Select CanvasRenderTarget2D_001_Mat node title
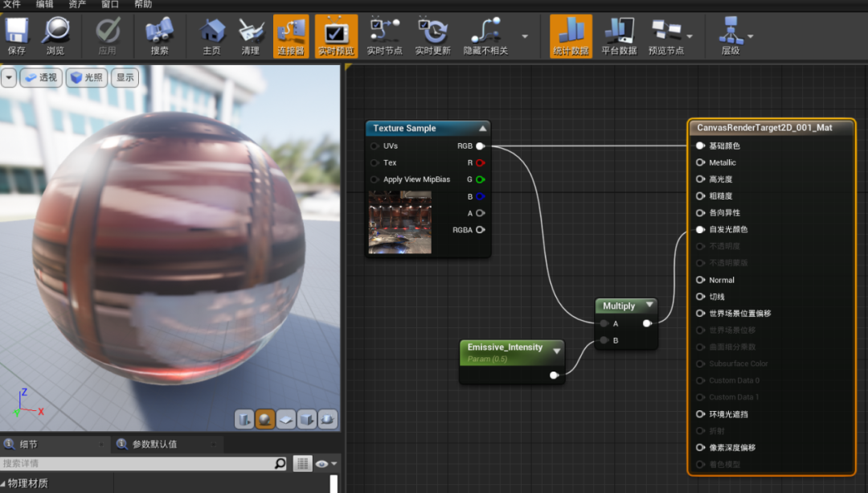The height and width of the screenshot is (493, 868). tap(764, 127)
